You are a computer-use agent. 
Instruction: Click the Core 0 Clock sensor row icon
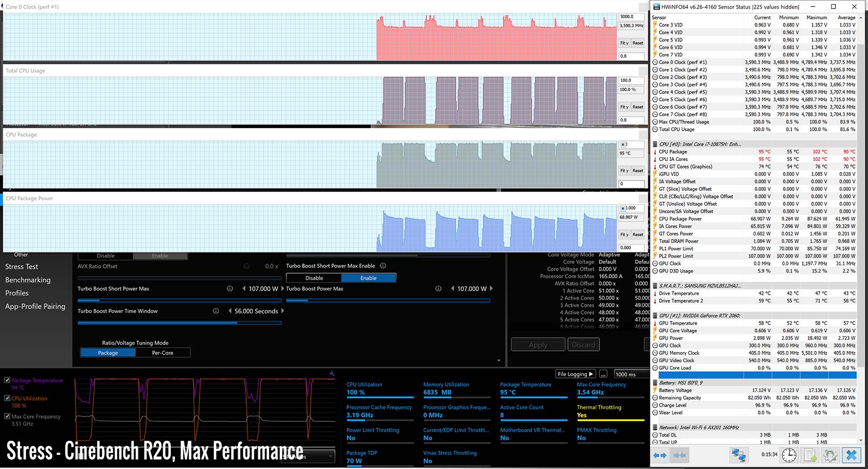point(655,62)
